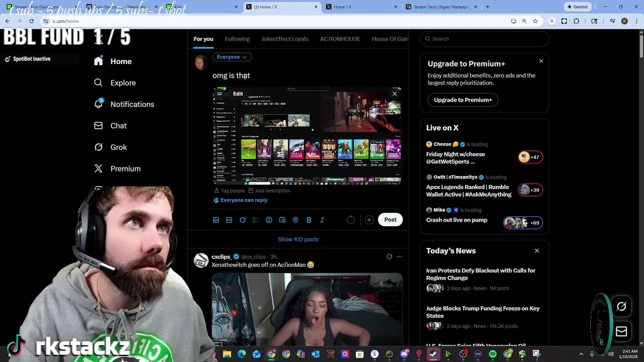644x362 pixels.
Task: Play the cxclips_ video clip
Action: tap(307, 310)
